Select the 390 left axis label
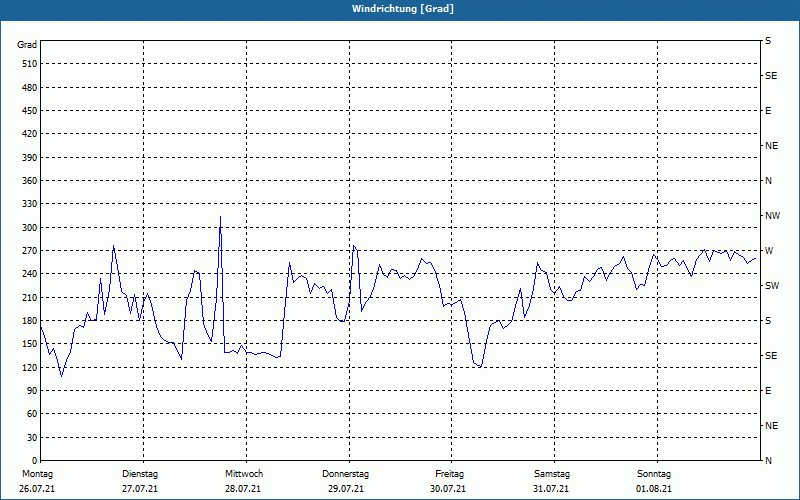800x500 pixels. pos(30,157)
